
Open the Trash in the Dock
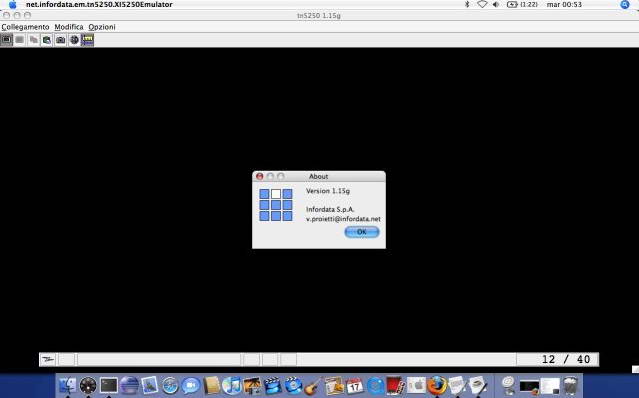click(x=571, y=385)
